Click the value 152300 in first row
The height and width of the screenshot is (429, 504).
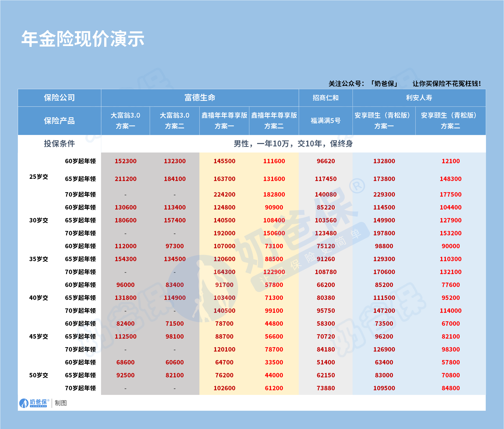click(x=125, y=161)
